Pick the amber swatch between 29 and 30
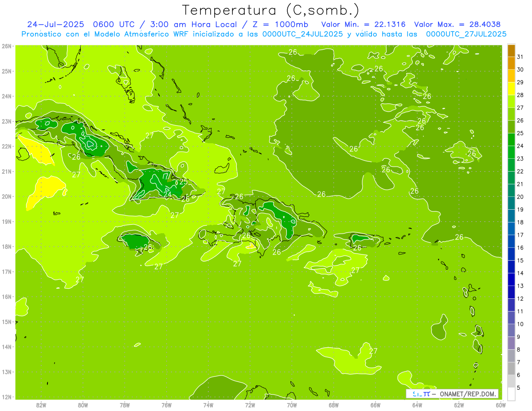Viewport: 532px width, 411px height. pos(511,76)
